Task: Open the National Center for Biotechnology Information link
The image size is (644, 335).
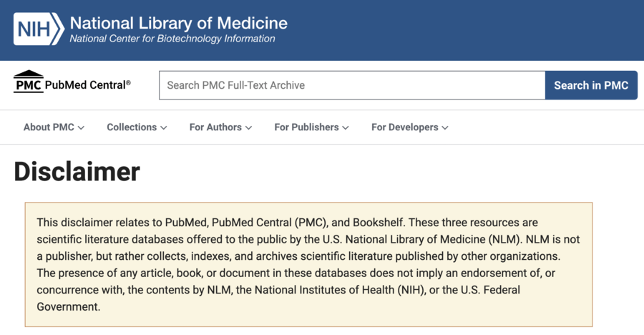Action: tap(172, 39)
